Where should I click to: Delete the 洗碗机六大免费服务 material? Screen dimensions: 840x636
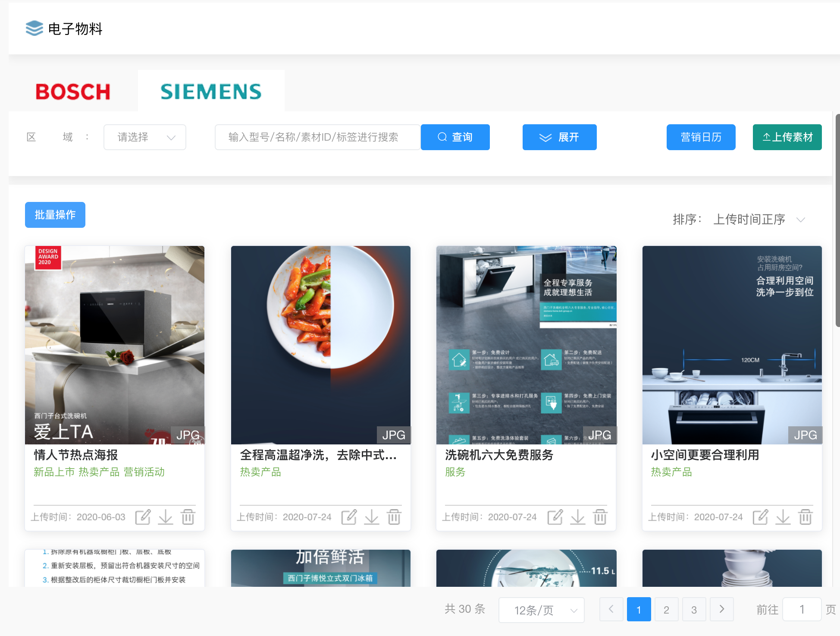tap(600, 516)
